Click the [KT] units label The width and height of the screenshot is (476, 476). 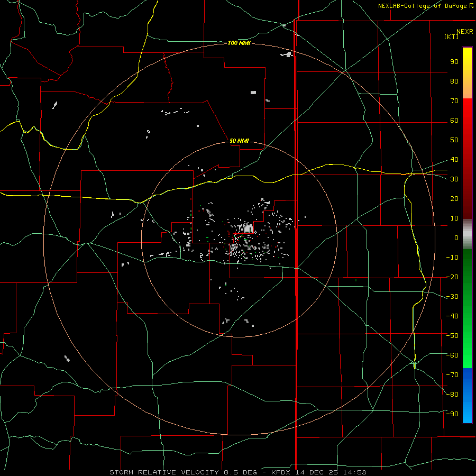[451, 36]
